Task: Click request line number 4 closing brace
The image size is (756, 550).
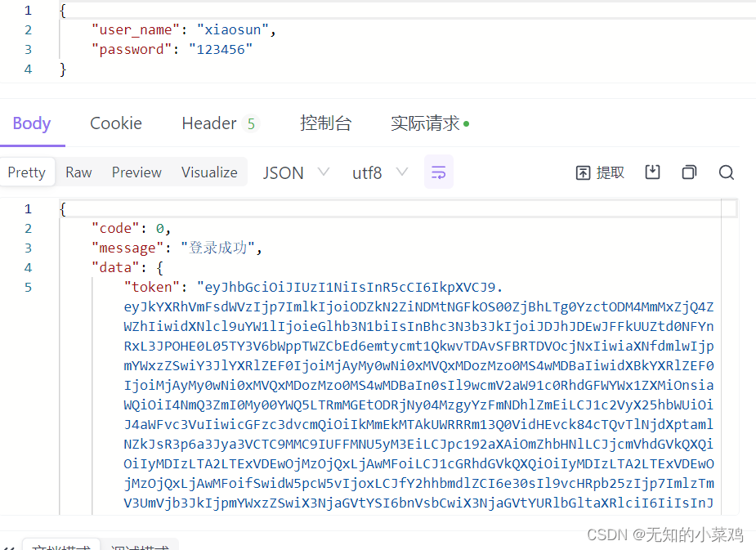Action: (63, 69)
